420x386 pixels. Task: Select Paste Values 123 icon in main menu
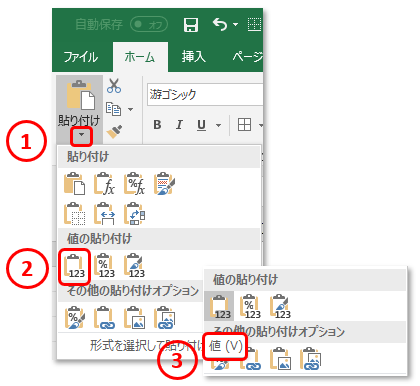(74, 266)
